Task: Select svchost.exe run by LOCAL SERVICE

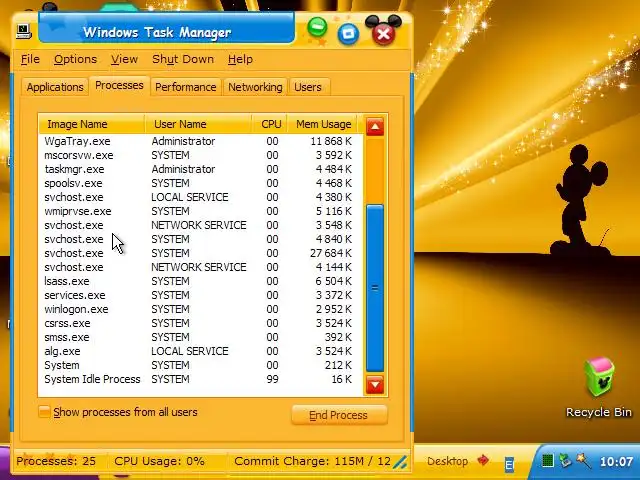Action: point(200,197)
